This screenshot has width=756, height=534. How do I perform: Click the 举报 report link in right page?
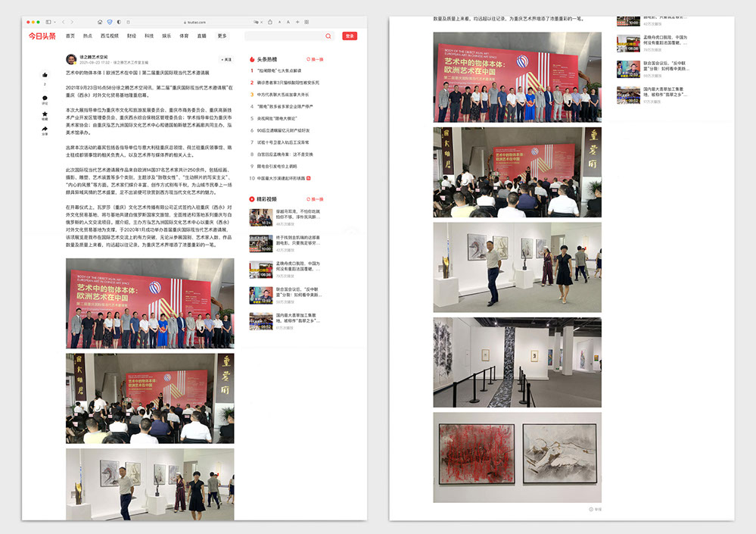click(x=596, y=510)
